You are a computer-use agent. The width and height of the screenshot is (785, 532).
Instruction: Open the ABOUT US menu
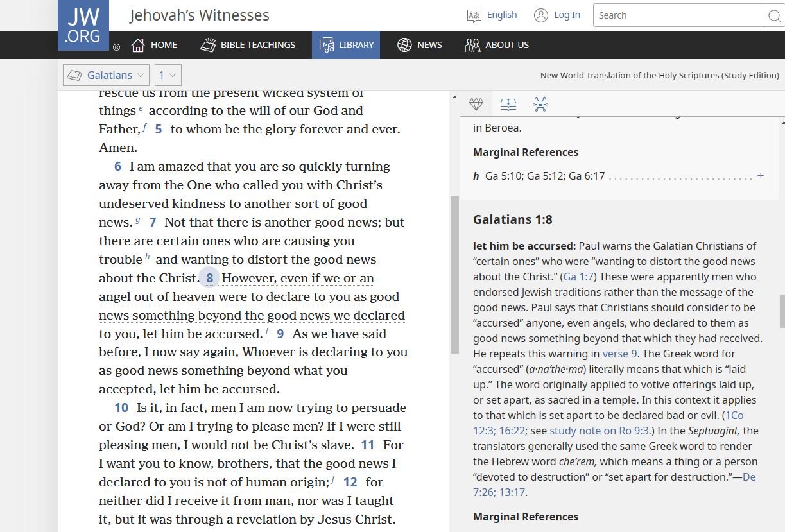coord(497,45)
